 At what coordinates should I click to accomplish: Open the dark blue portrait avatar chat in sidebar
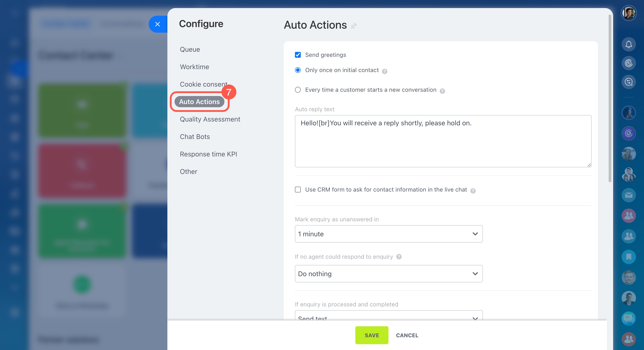tap(629, 113)
